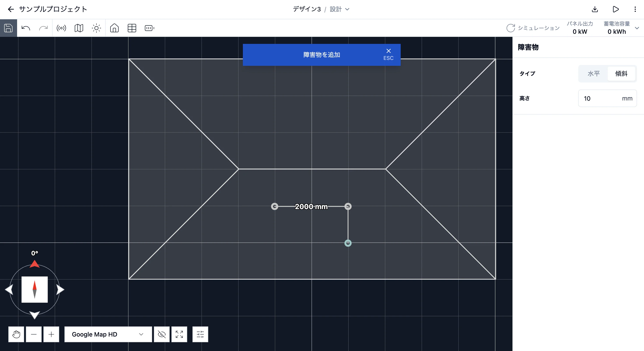Open the three-dot more menu
644x351 pixels.
pyautogui.click(x=635, y=9)
